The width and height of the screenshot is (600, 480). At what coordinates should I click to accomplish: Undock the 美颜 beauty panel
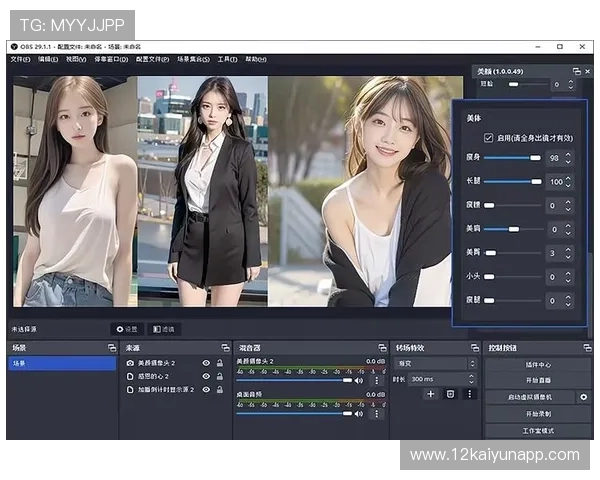pyautogui.click(x=576, y=71)
